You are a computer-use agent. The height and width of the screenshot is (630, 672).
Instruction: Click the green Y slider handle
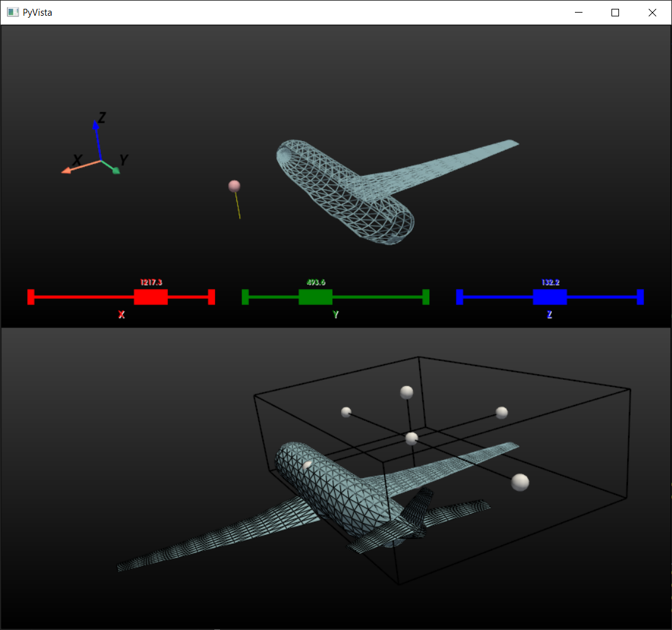click(x=315, y=297)
